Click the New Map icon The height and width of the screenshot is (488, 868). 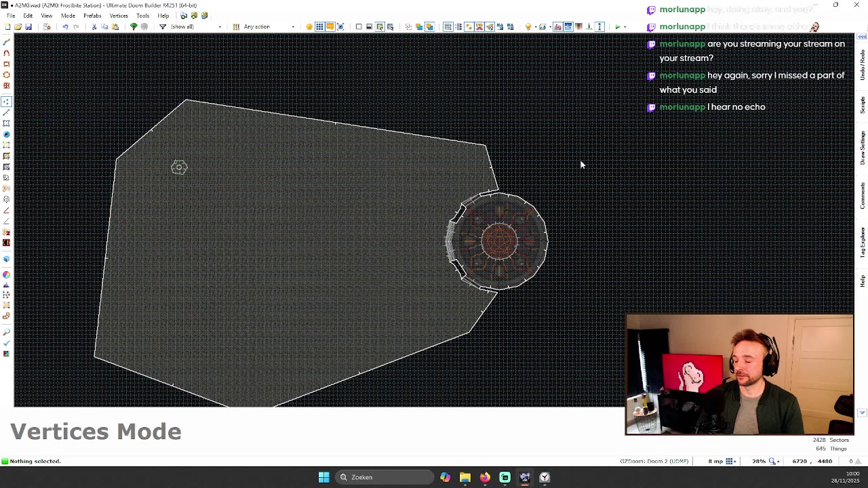(x=7, y=26)
